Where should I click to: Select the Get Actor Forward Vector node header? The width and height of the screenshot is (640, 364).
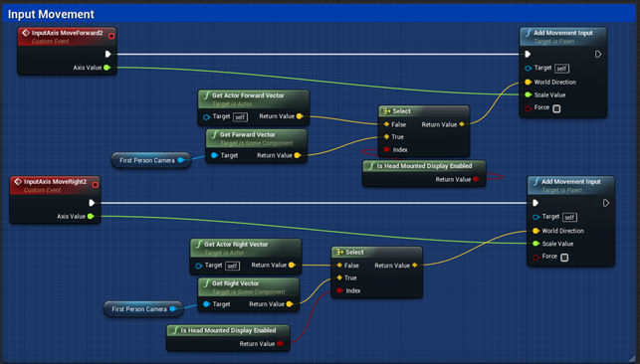[x=254, y=99]
